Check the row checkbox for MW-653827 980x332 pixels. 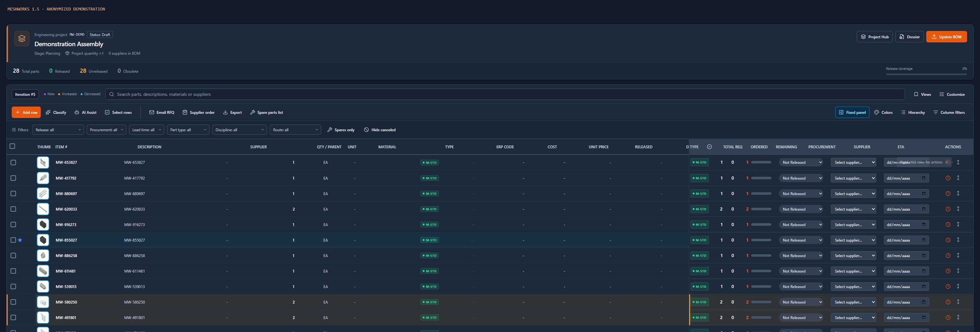[x=13, y=163]
